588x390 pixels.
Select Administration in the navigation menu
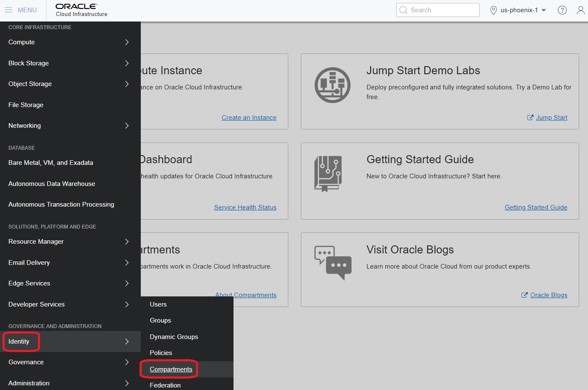(x=29, y=383)
